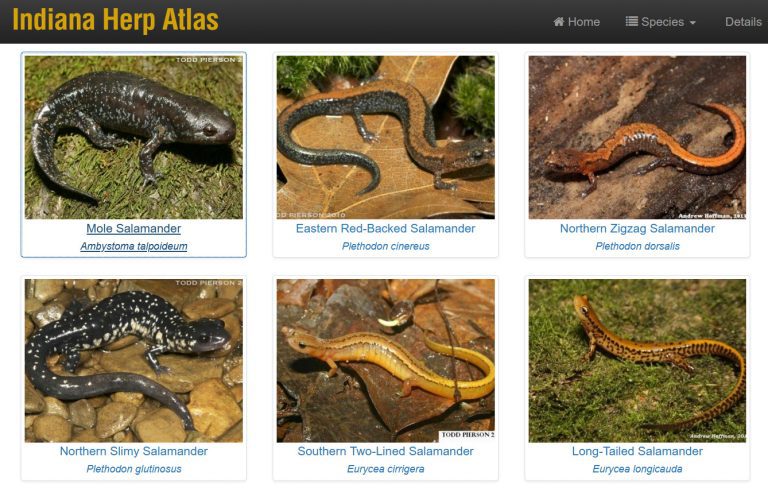The height and width of the screenshot is (496, 768).
Task: Open Eastern Red-Backed Salamander link
Action: [x=385, y=228]
